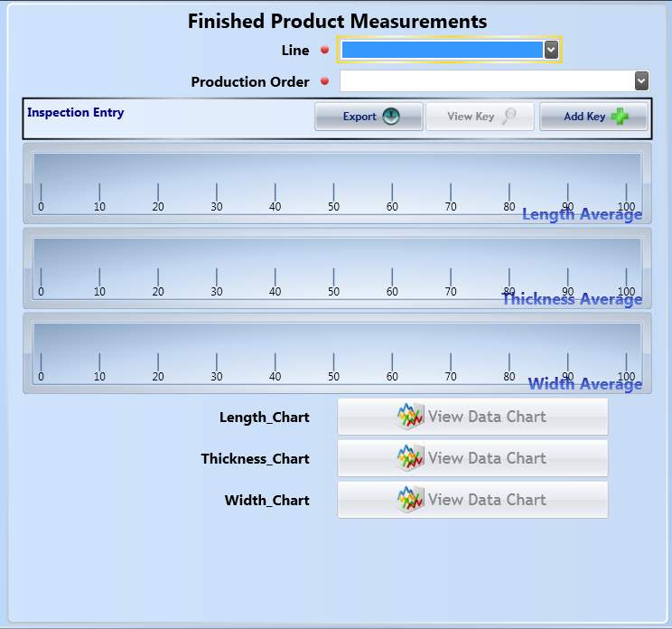Click the chart icon beside Width_Chart
Image resolution: width=672 pixels, height=629 pixels.
pos(411,500)
